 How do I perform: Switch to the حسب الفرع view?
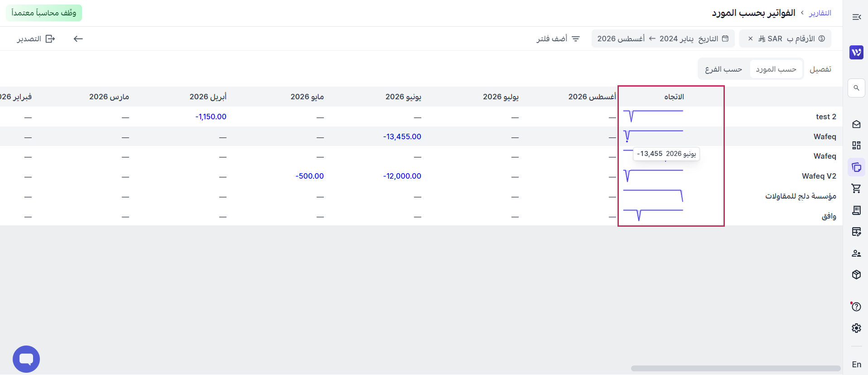point(723,69)
